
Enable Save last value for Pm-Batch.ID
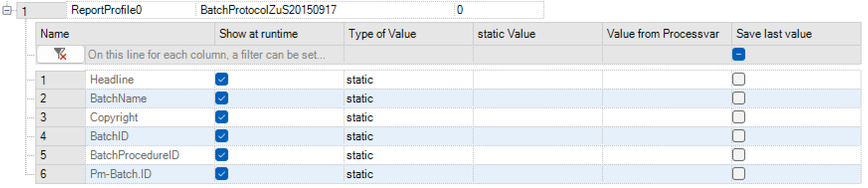739,174
